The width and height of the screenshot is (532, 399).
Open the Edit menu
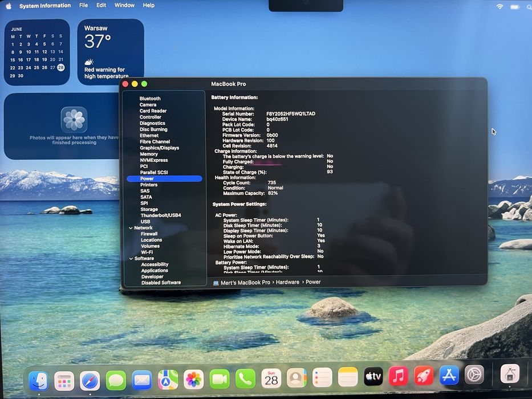pyautogui.click(x=101, y=5)
